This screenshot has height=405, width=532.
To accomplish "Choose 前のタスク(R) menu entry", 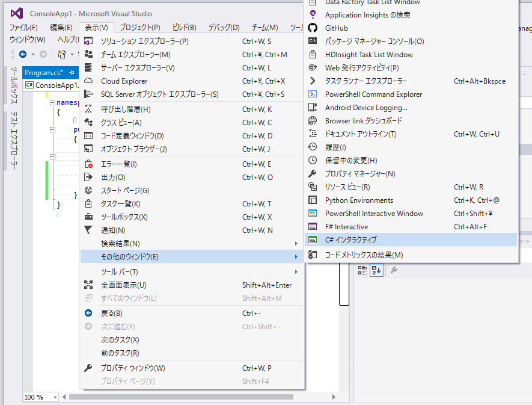I will pyautogui.click(x=192, y=353).
